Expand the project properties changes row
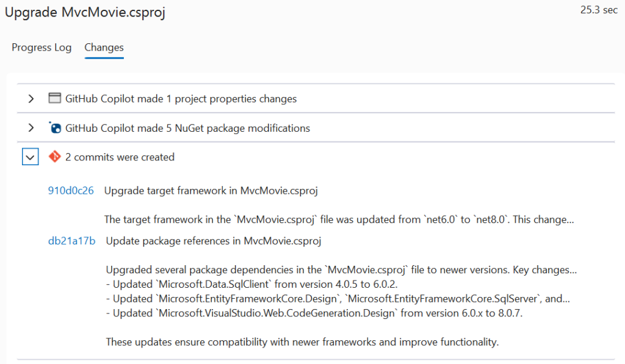Viewport: 625px width, 364px height. [x=30, y=99]
